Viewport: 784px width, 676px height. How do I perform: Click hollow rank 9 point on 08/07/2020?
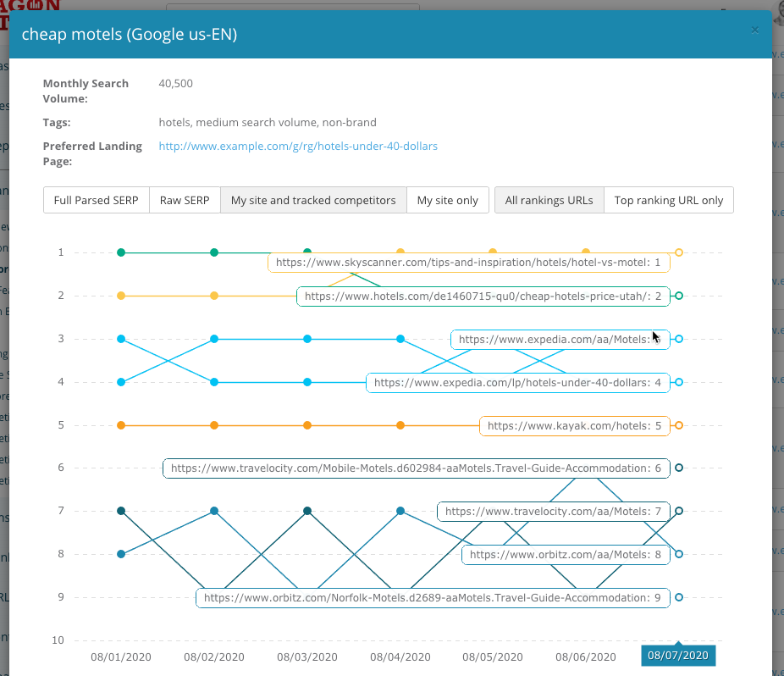tap(679, 598)
